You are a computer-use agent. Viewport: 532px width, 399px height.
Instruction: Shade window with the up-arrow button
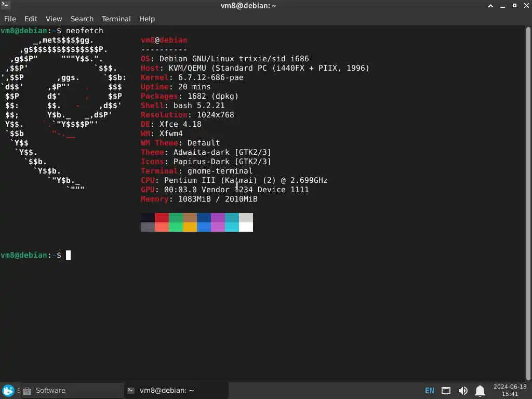point(490,6)
